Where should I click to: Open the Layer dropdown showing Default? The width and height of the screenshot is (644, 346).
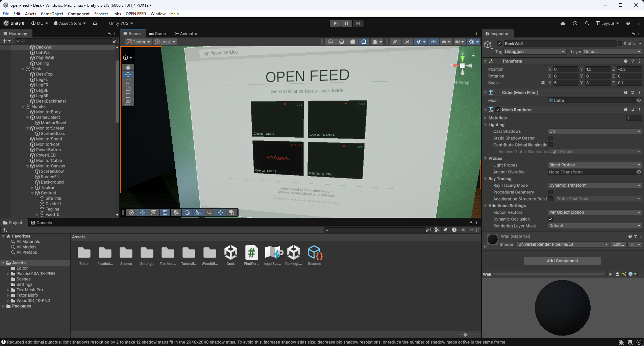(612, 52)
